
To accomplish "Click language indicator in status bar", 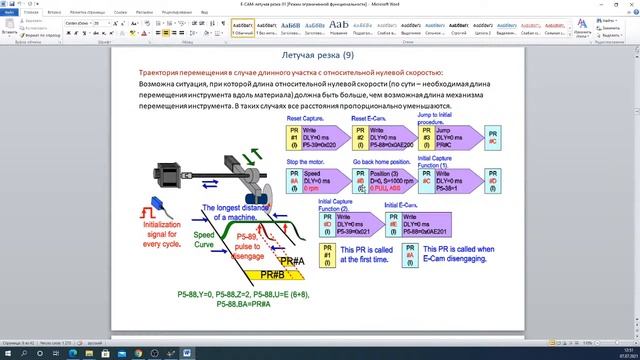I will [95, 343].
